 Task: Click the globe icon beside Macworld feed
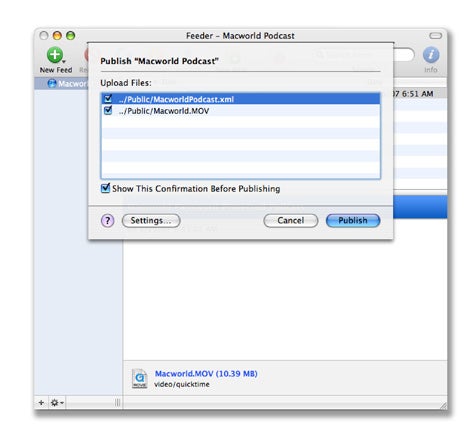coord(52,83)
